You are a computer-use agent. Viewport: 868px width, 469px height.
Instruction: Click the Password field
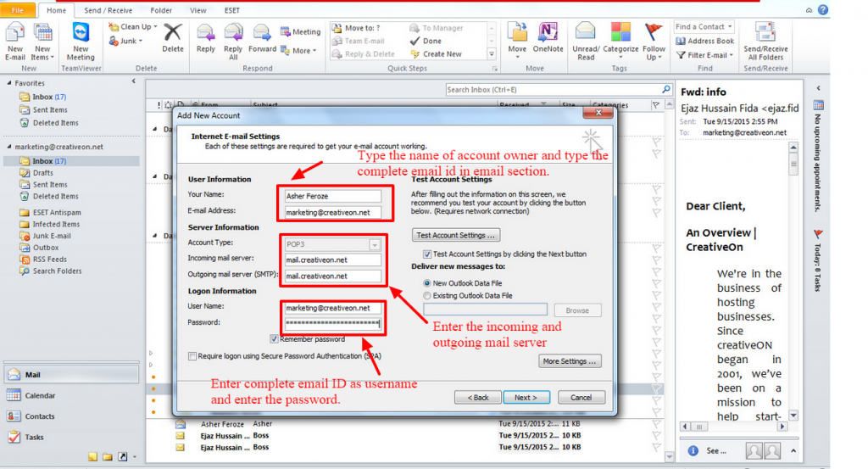(x=332, y=323)
